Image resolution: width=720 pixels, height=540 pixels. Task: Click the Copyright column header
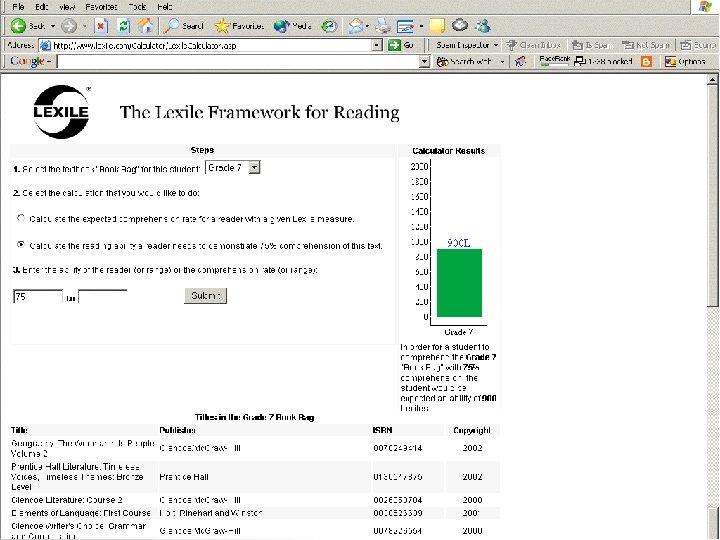(x=472, y=430)
